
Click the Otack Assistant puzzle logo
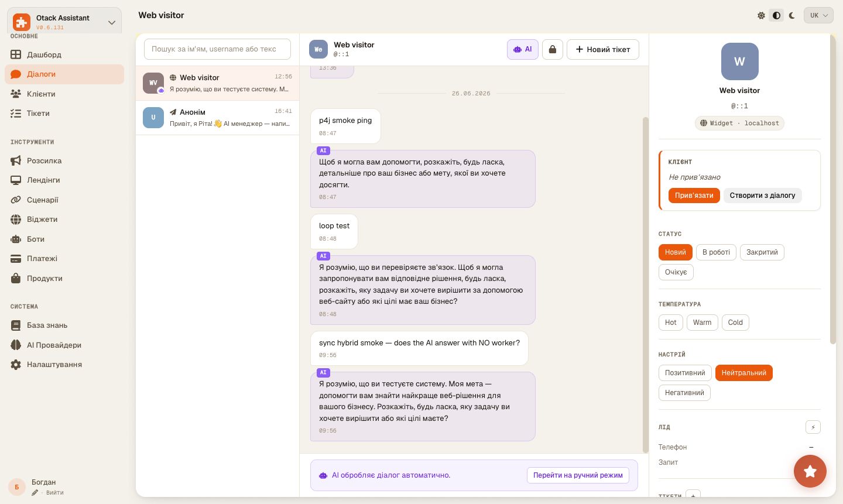[22, 22]
